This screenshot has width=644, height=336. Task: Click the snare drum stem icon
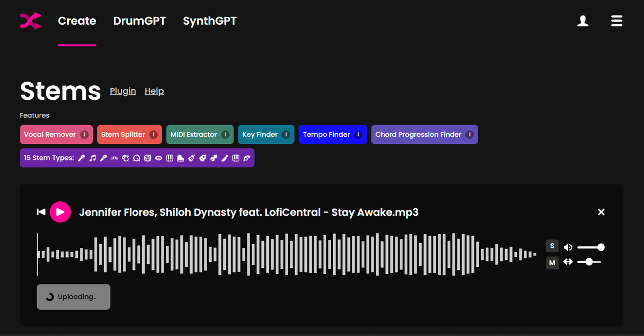click(x=148, y=158)
